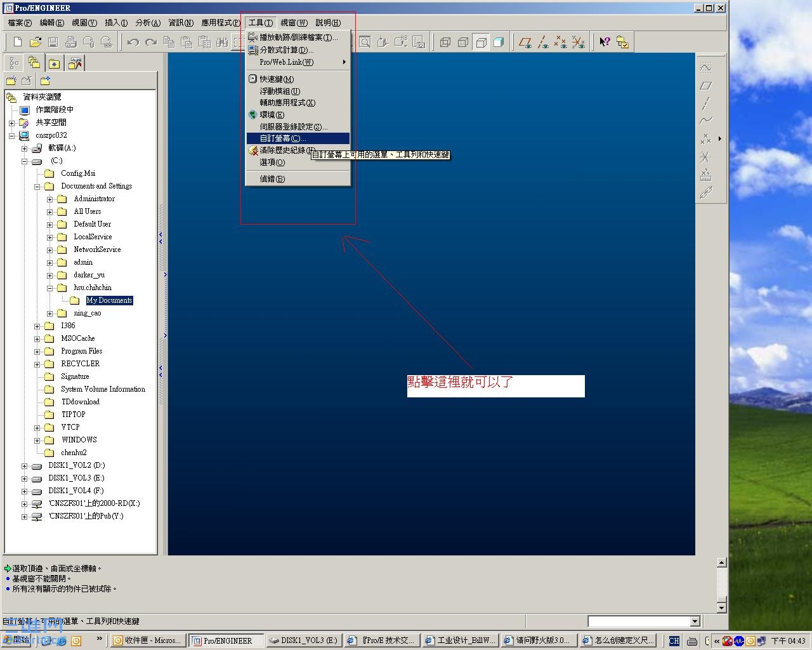
Task: Click the Paste Special icon
Action: [204, 42]
